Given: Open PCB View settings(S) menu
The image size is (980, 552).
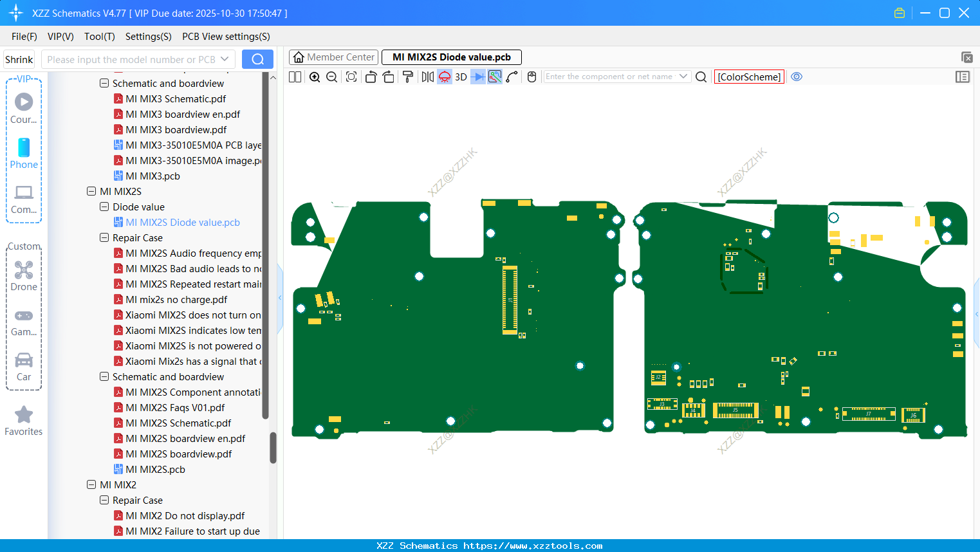Looking at the screenshot, I should tap(227, 37).
